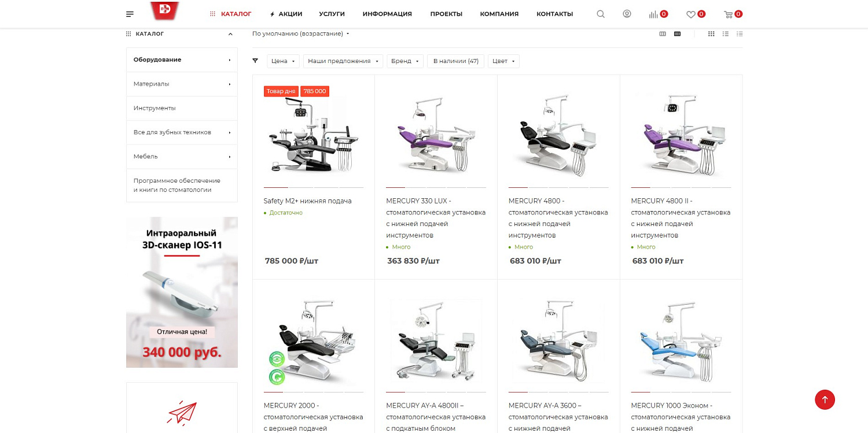Open the Safety M2+ нижняя подача link
Image resolution: width=868 pixels, height=433 pixels.
tap(307, 201)
